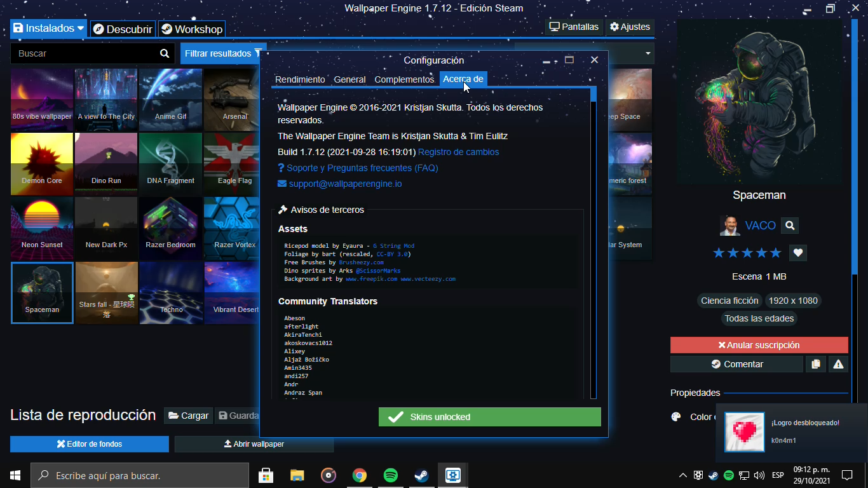
Task: Switch to the Workshop tab
Action: [x=191, y=29]
